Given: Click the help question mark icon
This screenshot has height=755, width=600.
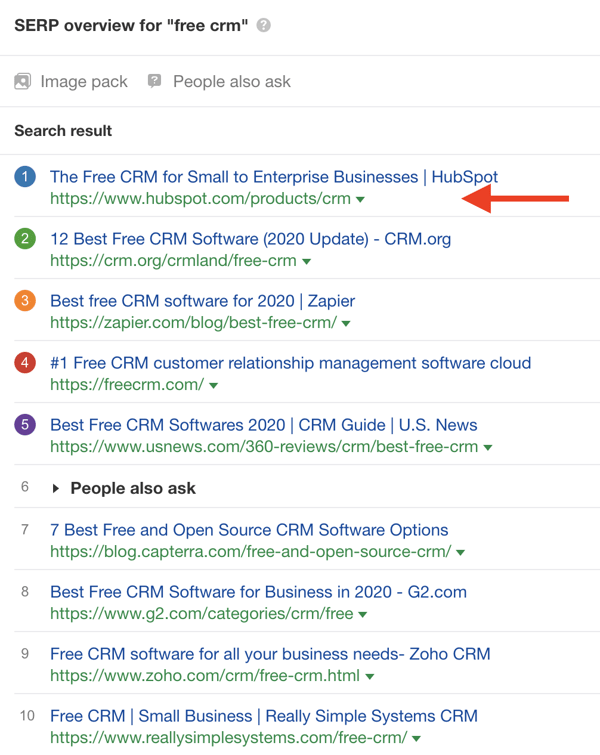Looking at the screenshot, I should (x=264, y=25).
